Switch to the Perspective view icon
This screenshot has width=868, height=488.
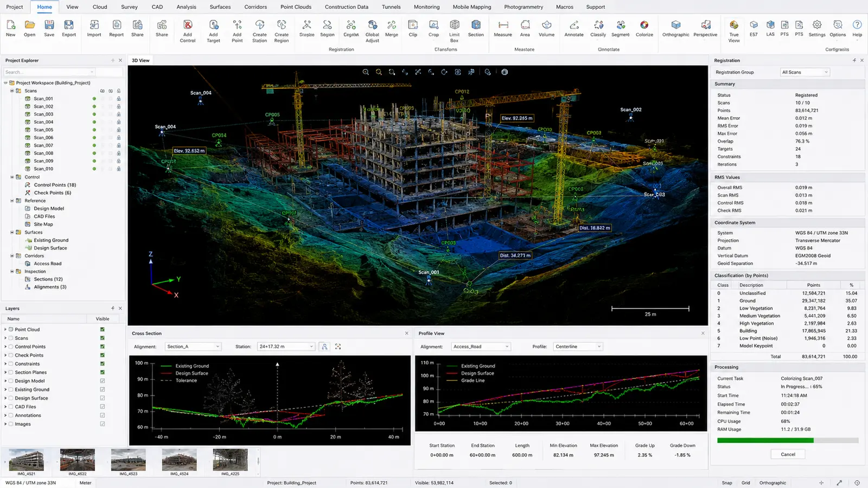point(705,25)
